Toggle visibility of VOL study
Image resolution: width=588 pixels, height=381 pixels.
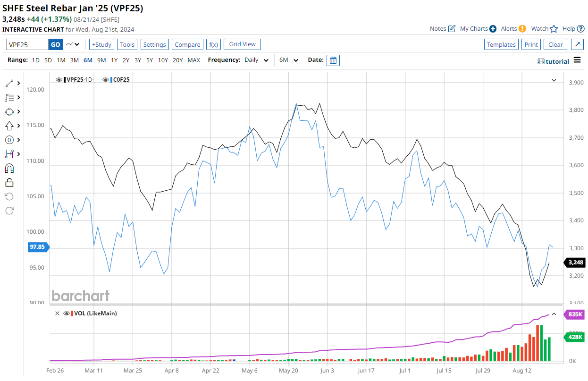(67, 313)
